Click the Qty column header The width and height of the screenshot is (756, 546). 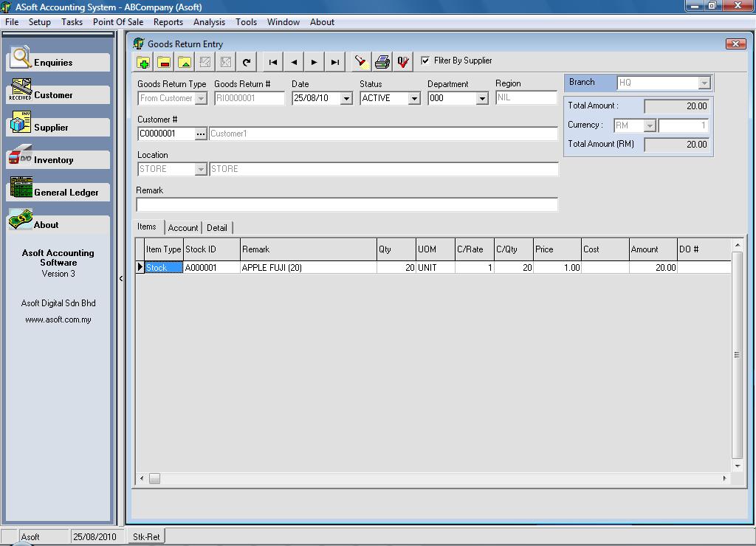point(396,249)
